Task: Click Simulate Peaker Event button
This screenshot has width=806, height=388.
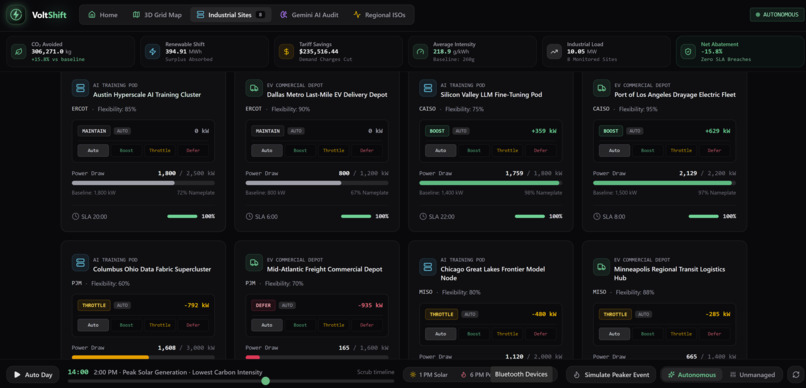Action: tap(611, 375)
